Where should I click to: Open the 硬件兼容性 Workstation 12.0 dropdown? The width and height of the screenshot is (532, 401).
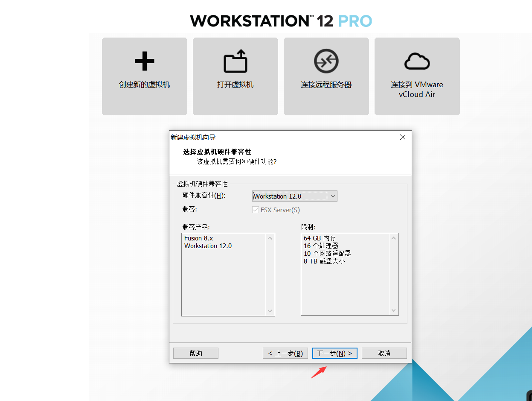pos(295,196)
